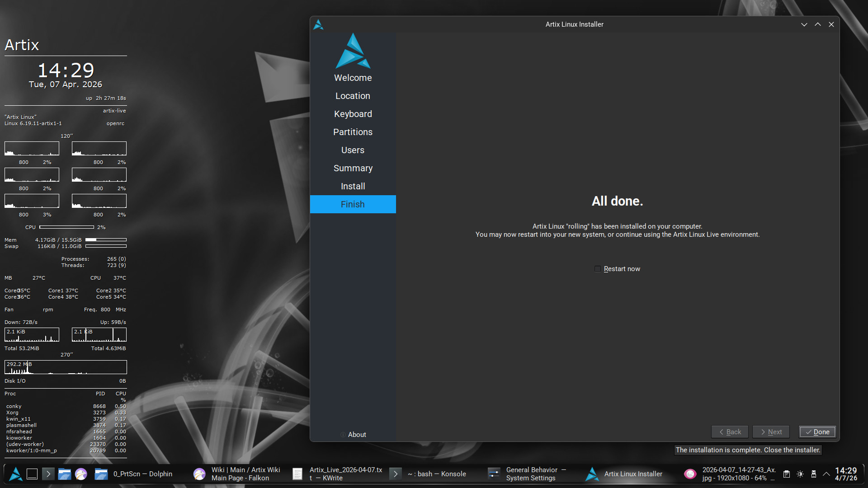Expand the hidden system tray icons arrow

(x=826, y=474)
